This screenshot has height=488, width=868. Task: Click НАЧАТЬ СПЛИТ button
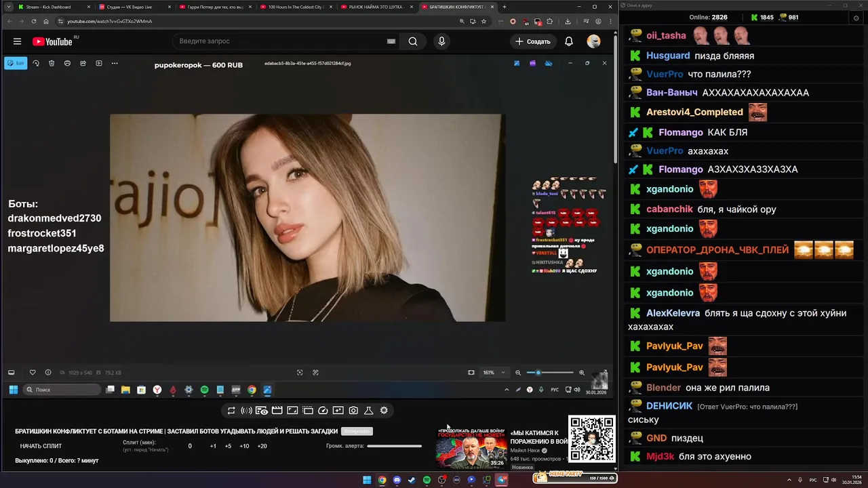41,446
